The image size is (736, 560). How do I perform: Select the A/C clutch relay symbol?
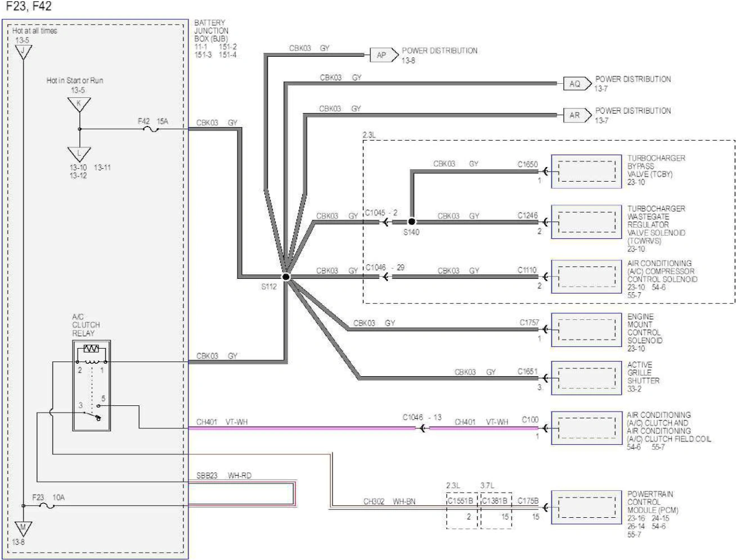[x=92, y=386]
